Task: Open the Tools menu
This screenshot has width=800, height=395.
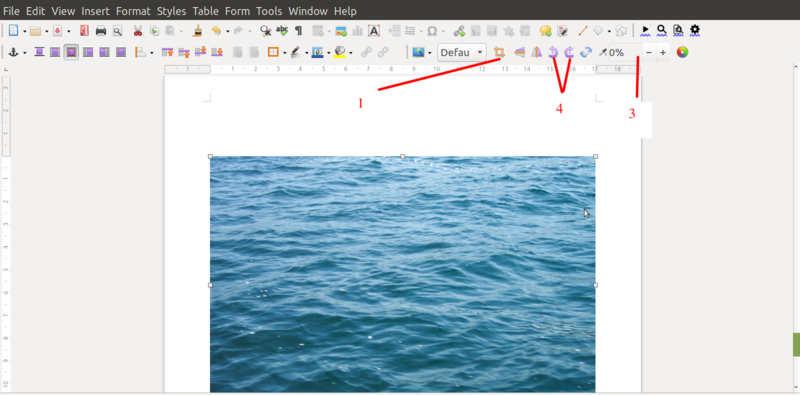Action: point(269,11)
